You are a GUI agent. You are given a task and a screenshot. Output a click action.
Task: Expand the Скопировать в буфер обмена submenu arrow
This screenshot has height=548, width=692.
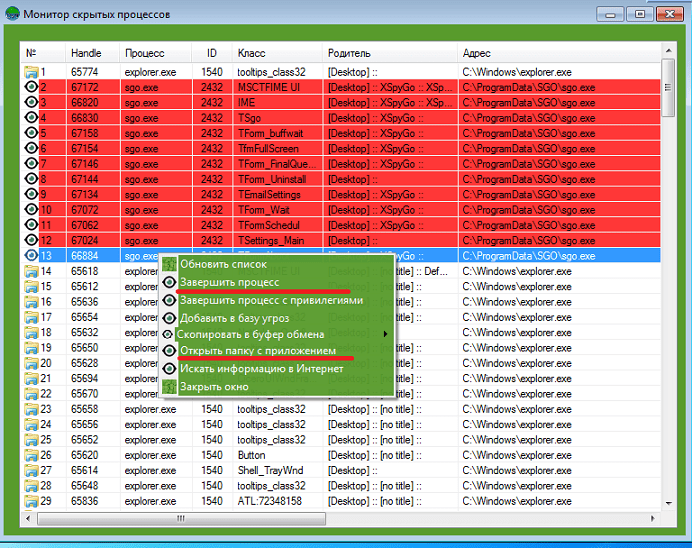click(385, 334)
